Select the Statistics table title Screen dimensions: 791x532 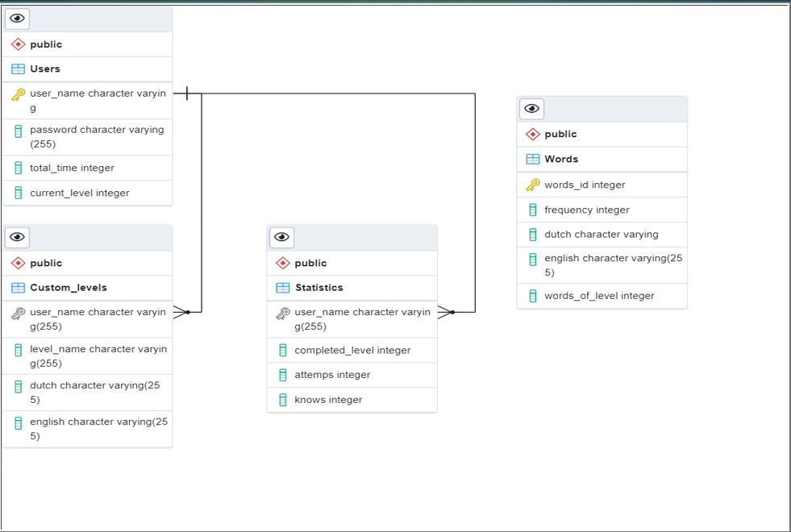tap(318, 288)
